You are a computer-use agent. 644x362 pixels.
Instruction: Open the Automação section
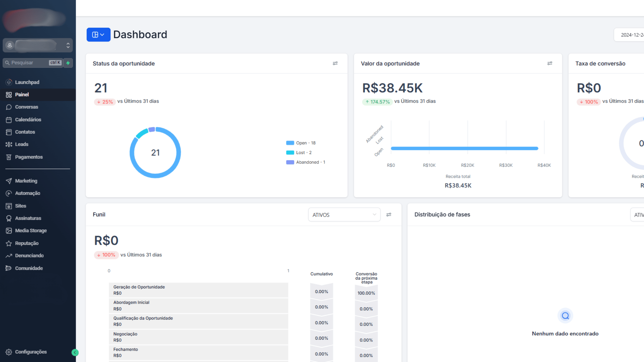(27, 193)
